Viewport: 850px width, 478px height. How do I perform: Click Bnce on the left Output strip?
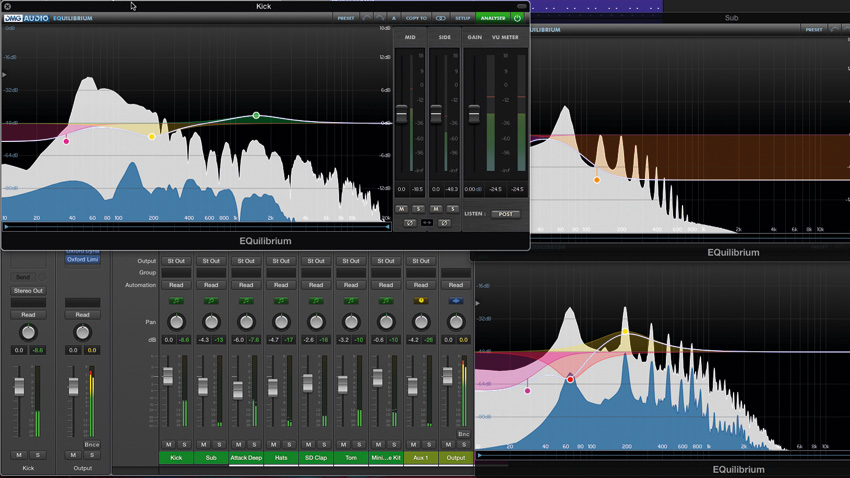(x=92, y=444)
